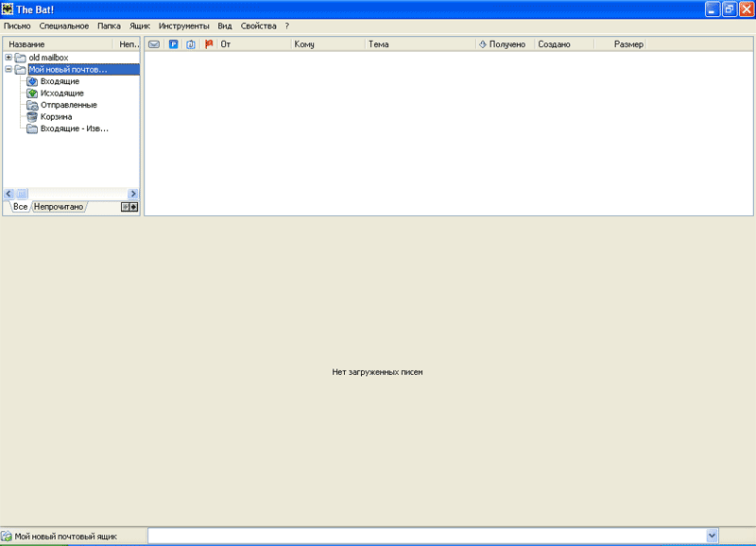Click the Название folder column header
This screenshot has height=546, width=756.
[x=58, y=44]
